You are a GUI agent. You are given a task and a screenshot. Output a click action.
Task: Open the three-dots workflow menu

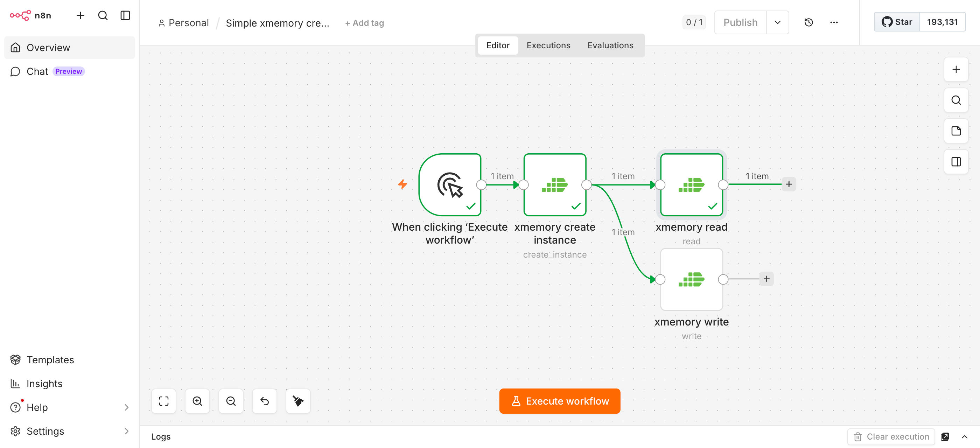(x=834, y=22)
